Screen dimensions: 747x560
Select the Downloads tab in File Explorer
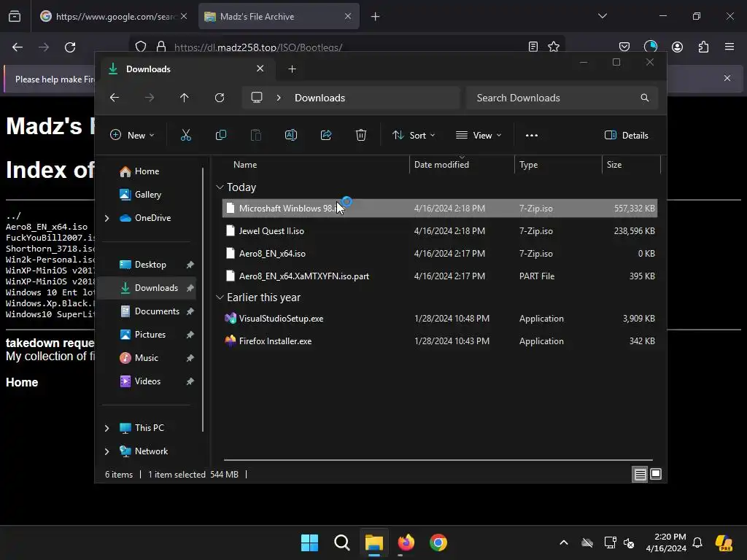pyautogui.click(x=186, y=69)
